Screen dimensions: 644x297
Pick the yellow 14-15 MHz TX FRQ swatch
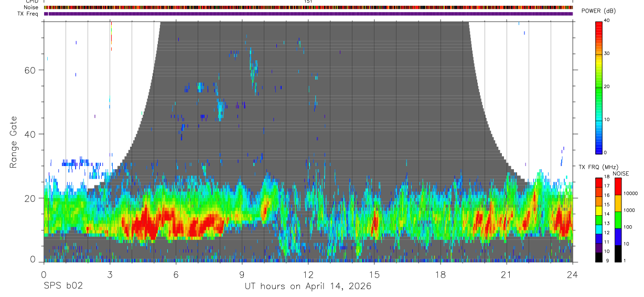pos(599,211)
